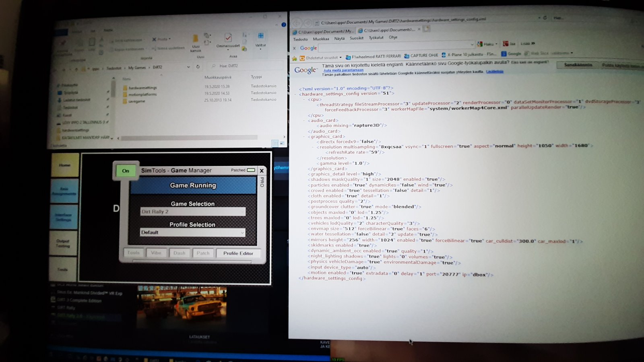This screenshot has height=362, width=644.
Task: Collapse the audio_card XML node
Action: (x=304, y=120)
